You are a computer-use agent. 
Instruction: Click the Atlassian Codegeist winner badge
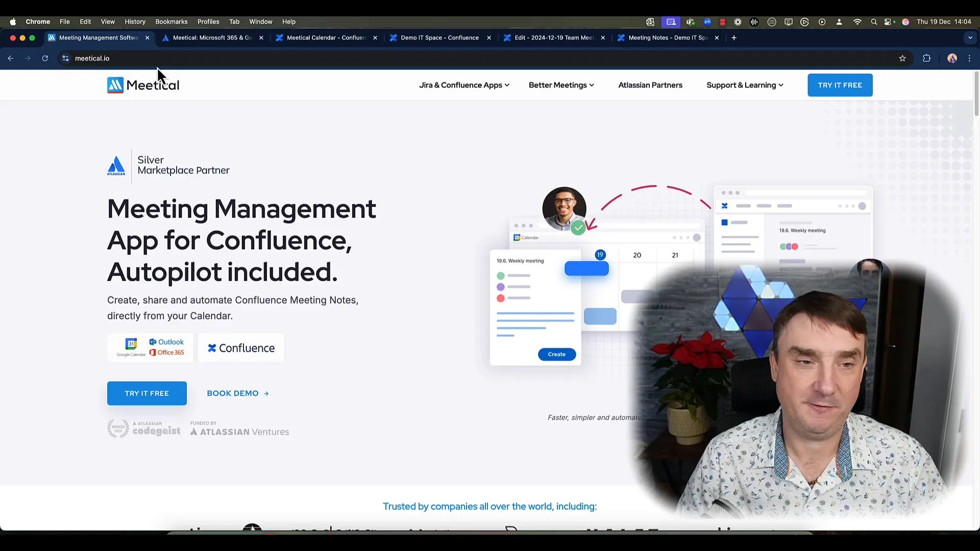click(x=144, y=429)
